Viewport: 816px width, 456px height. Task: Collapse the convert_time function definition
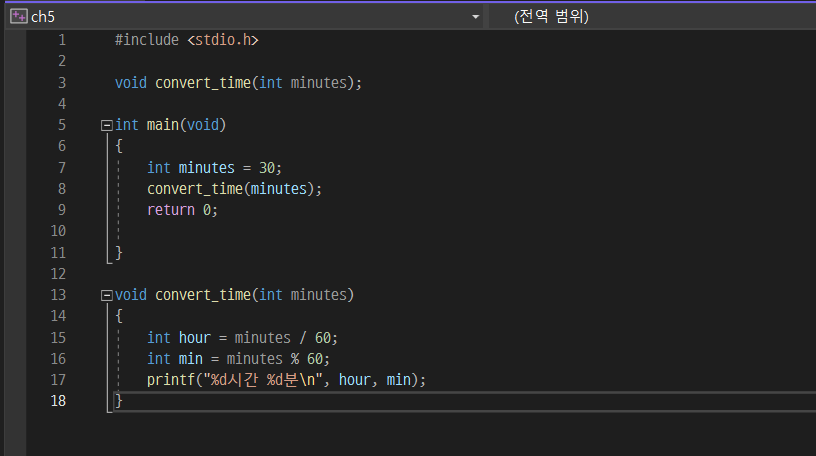(x=107, y=296)
